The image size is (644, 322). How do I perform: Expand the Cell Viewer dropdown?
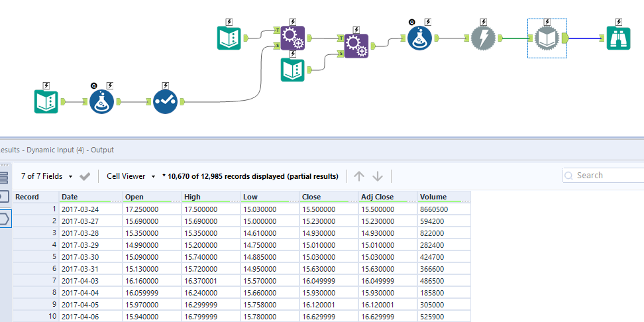click(x=131, y=176)
